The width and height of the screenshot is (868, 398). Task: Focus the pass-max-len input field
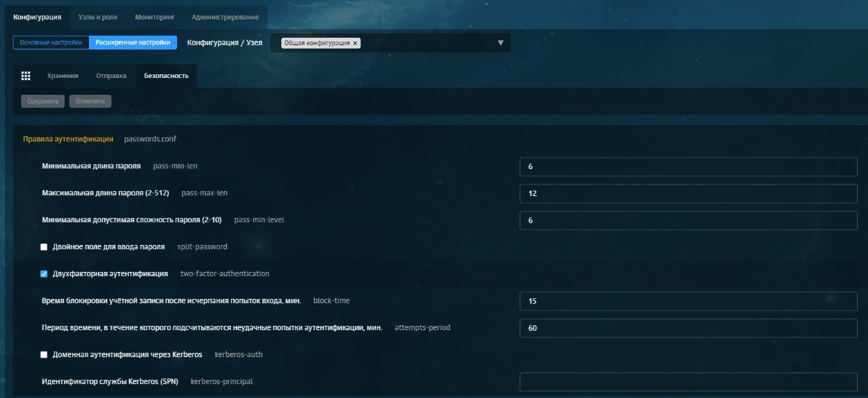click(x=688, y=194)
